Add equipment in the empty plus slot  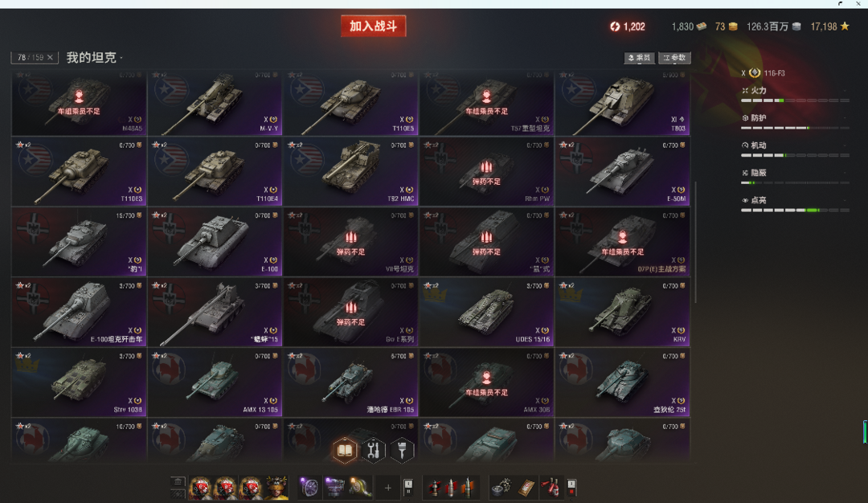[x=388, y=488]
